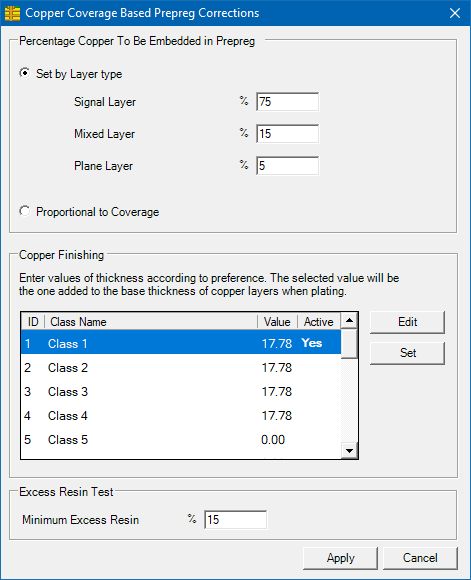The image size is (471, 580).
Task: Click the copper finishing list scrollbar thumb
Action: coord(349,344)
